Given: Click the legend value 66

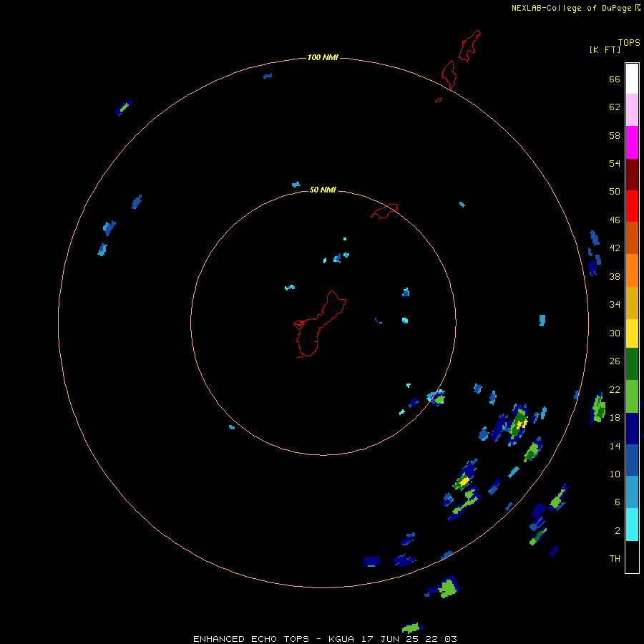Looking at the screenshot, I should [x=615, y=79].
